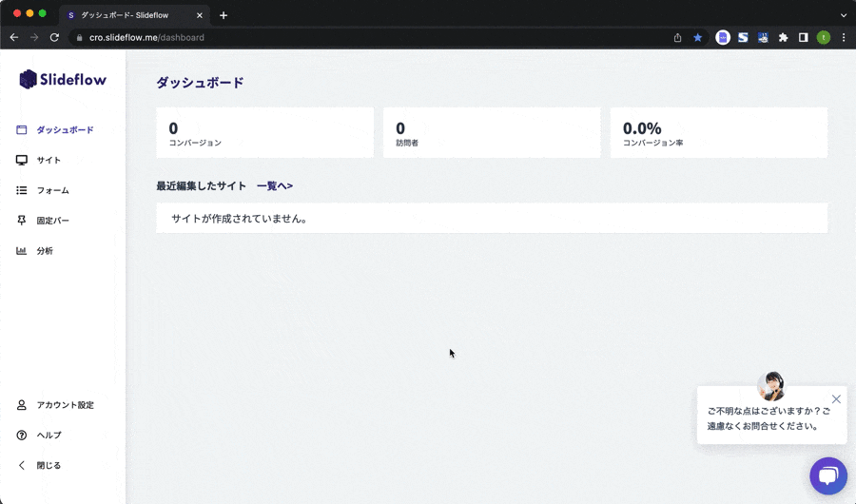The image size is (856, 504).
Task: Click the コンバージョン率 stat card
Action: tap(718, 133)
